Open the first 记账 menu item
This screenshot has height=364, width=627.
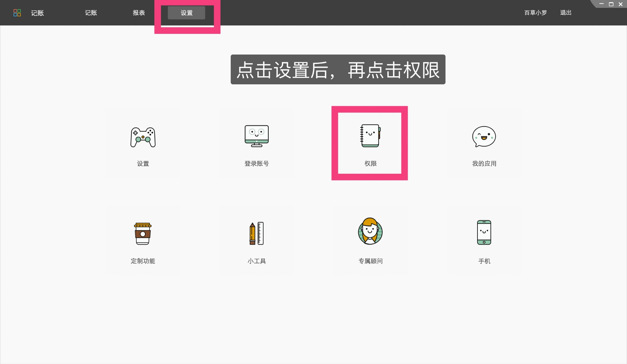(37, 13)
